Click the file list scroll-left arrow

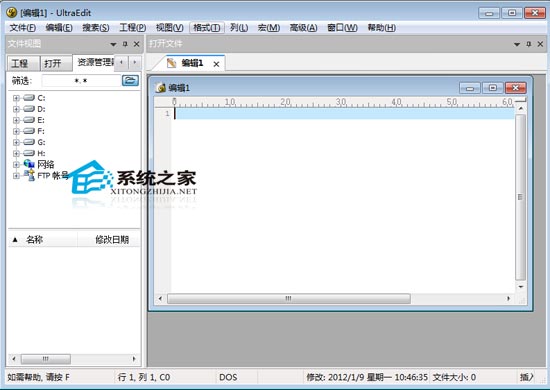(14, 359)
